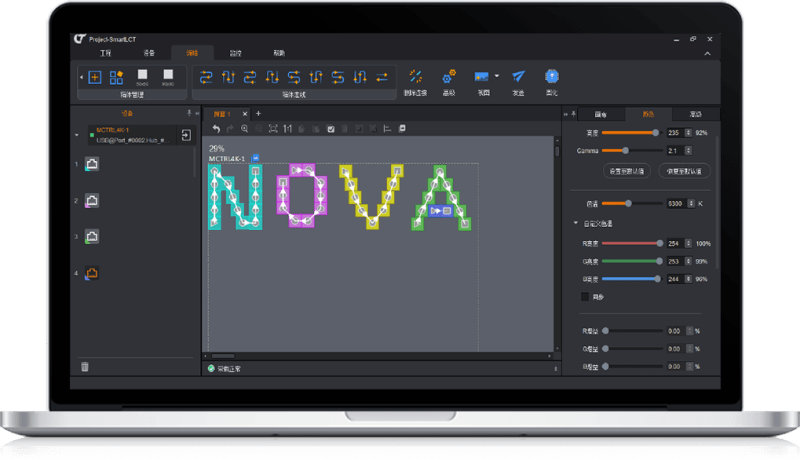800x460 pixels.
Task: Click the send paper-plane icon
Action: 518,76
